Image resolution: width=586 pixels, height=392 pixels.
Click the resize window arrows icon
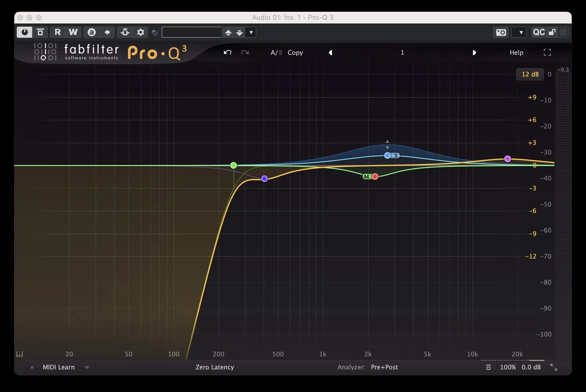[553, 367]
